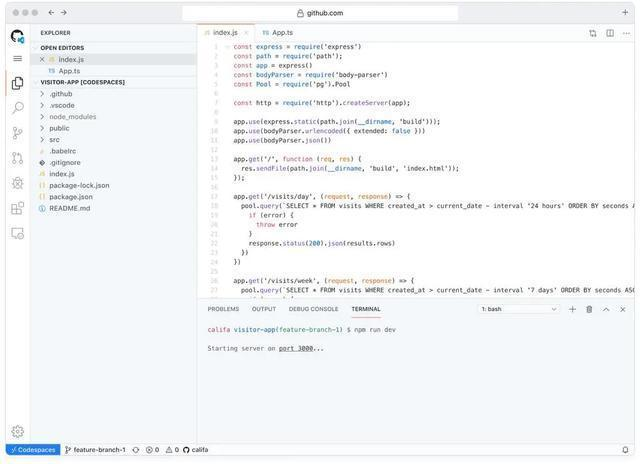Image resolution: width=640 pixels, height=464 pixels.
Task: Click the terminal prompt line with npm run dev
Action: [302, 330]
